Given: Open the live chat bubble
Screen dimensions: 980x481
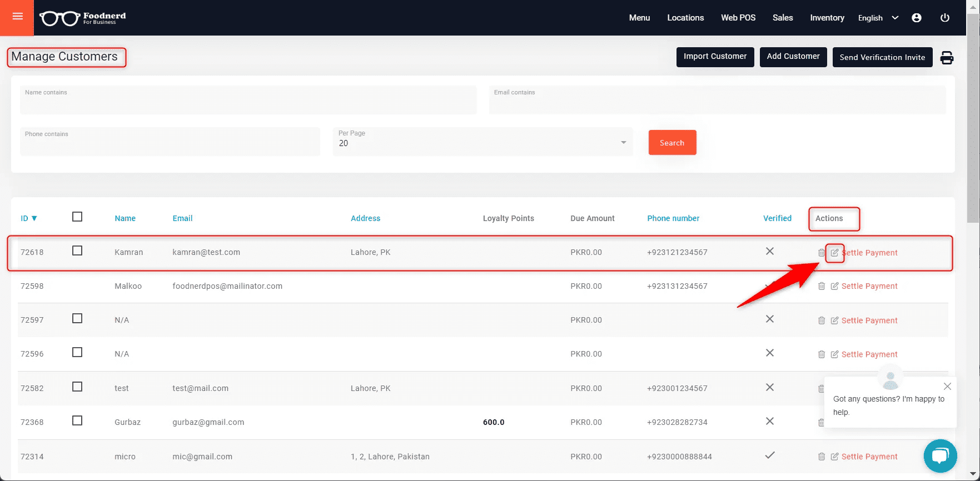Looking at the screenshot, I should [940, 456].
